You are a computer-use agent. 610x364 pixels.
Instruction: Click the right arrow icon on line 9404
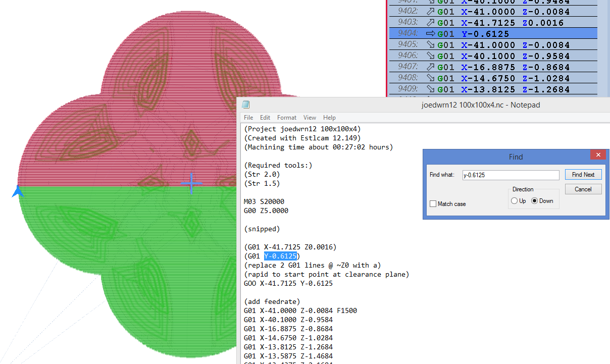click(x=431, y=34)
